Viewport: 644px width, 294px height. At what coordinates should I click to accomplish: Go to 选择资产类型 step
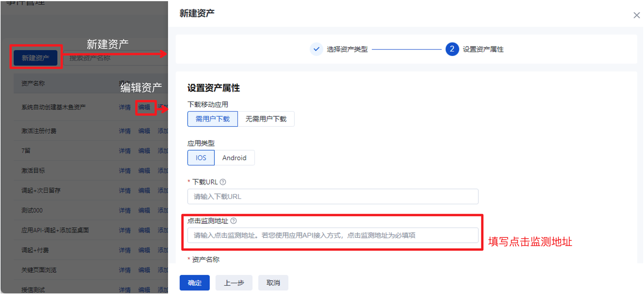click(347, 49)
